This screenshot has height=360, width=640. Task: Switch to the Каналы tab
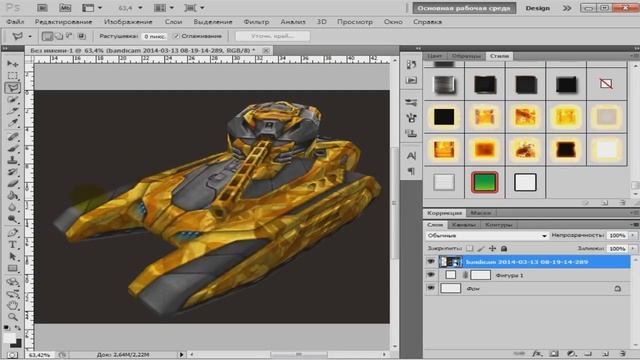click(464, 225)
